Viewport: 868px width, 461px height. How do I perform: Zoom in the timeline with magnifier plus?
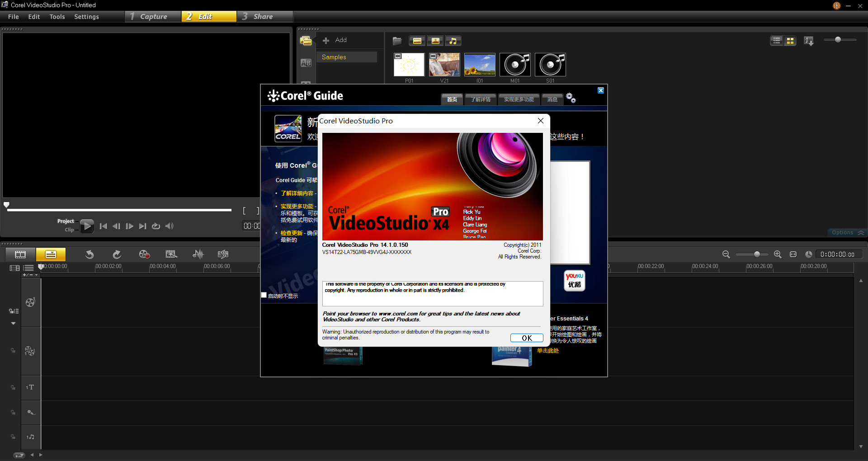(x=778, y=254)
